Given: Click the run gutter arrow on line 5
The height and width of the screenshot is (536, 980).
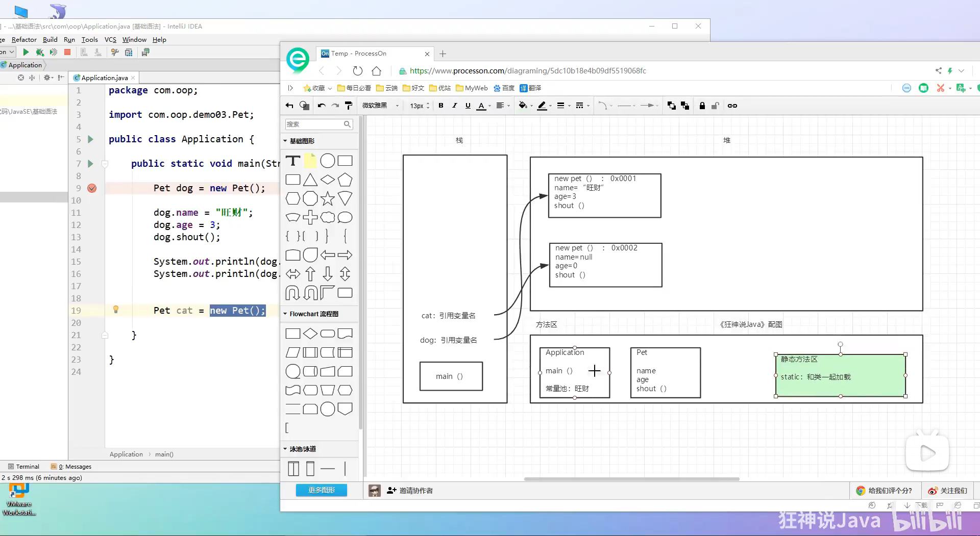Looking at the screenshot, I should (x=90, y=139).
